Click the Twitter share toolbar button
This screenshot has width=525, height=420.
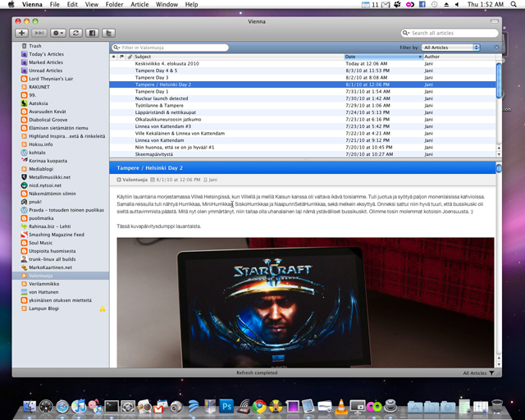[108, 33]
